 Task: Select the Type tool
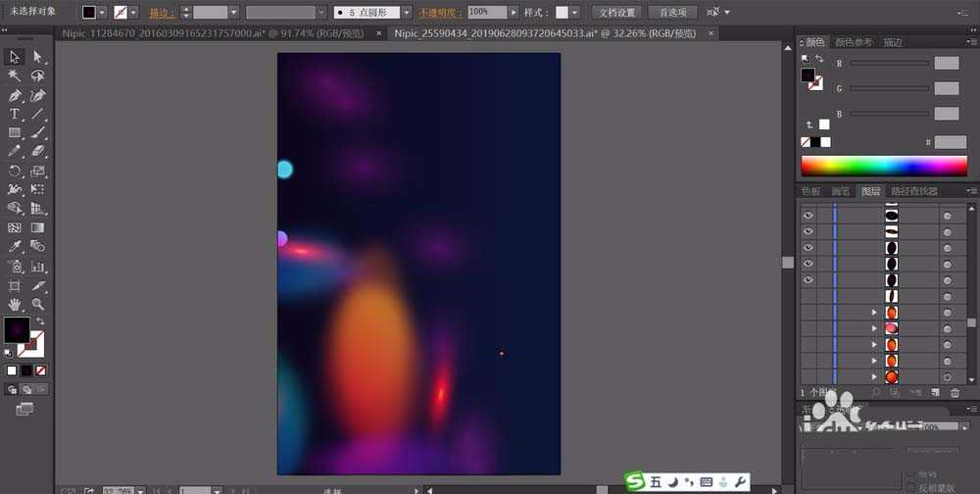click(x=14, y=115)
